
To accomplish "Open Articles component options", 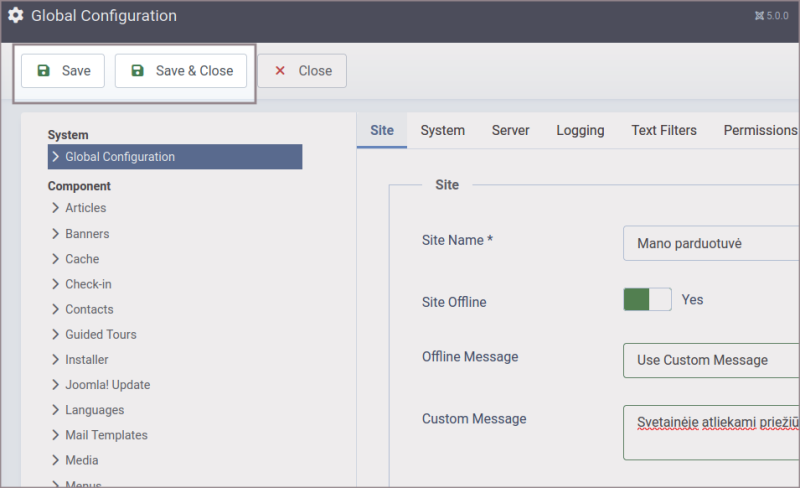I will click(85, 208).
